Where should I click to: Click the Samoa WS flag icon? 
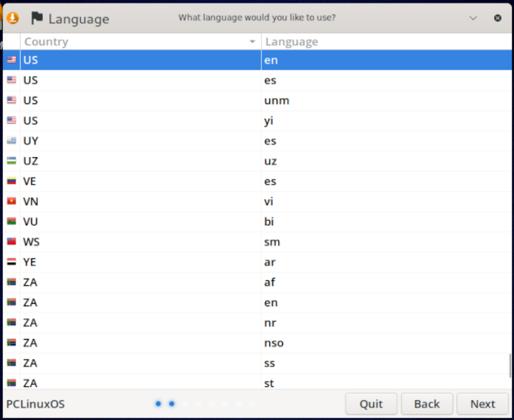coord(12,241)
